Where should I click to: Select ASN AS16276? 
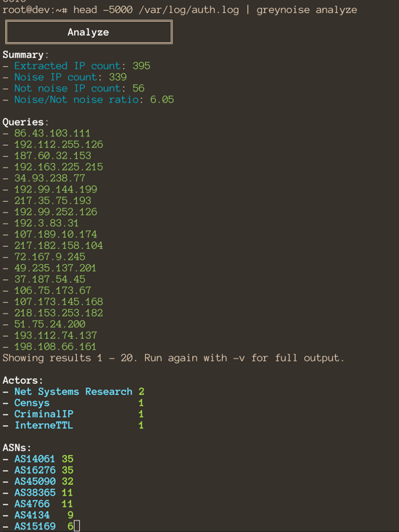point(35,470)
